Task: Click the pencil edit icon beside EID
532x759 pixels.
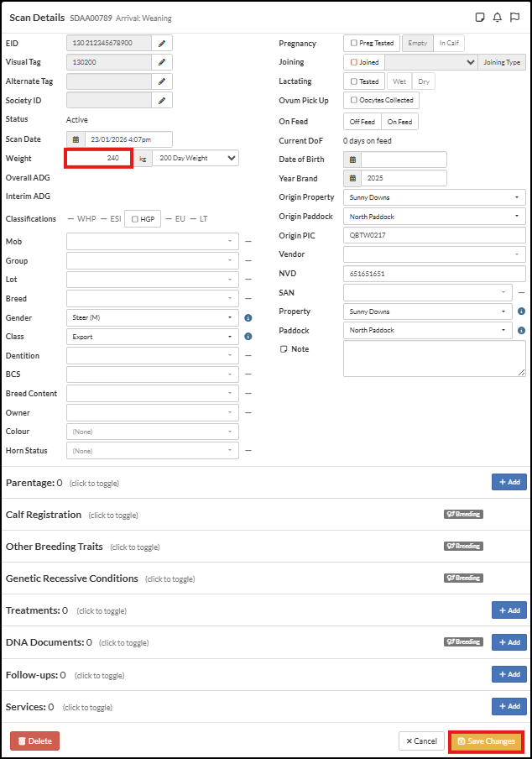Action: 162,43
